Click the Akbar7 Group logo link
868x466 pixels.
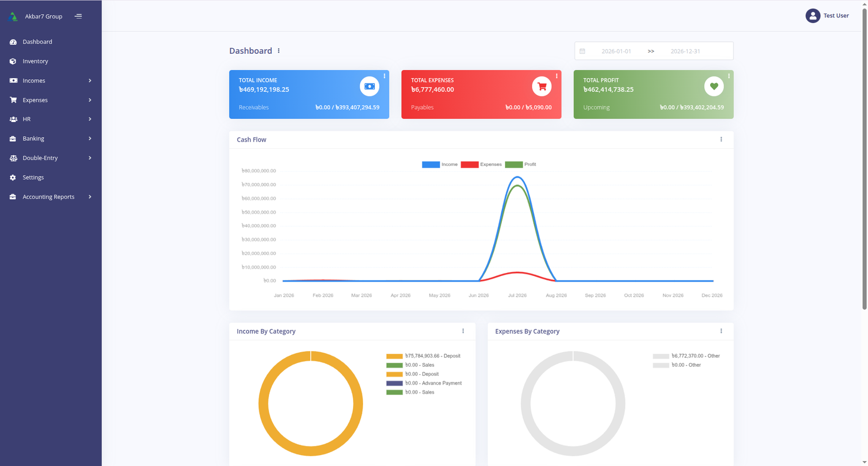tap(36, 16)
